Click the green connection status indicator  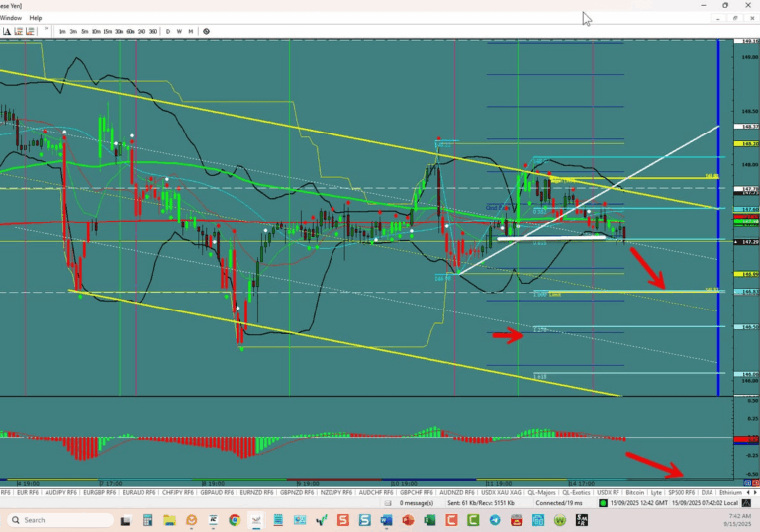pos(603,503)
